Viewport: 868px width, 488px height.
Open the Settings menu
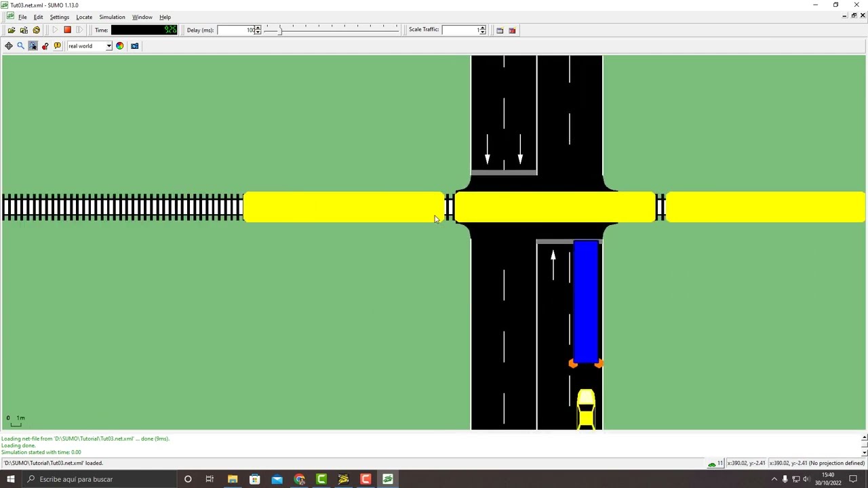(x=59, y=17)
